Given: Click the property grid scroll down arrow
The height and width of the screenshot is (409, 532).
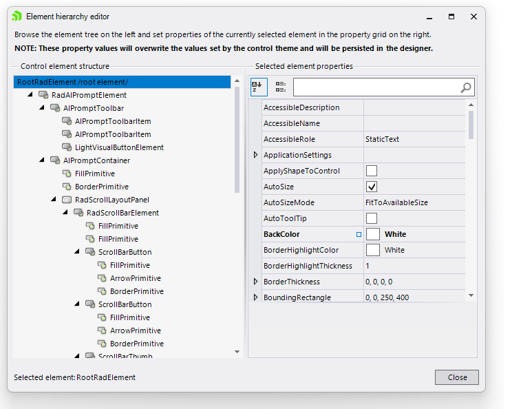Looking at the screenshot, I should (471, 295).
